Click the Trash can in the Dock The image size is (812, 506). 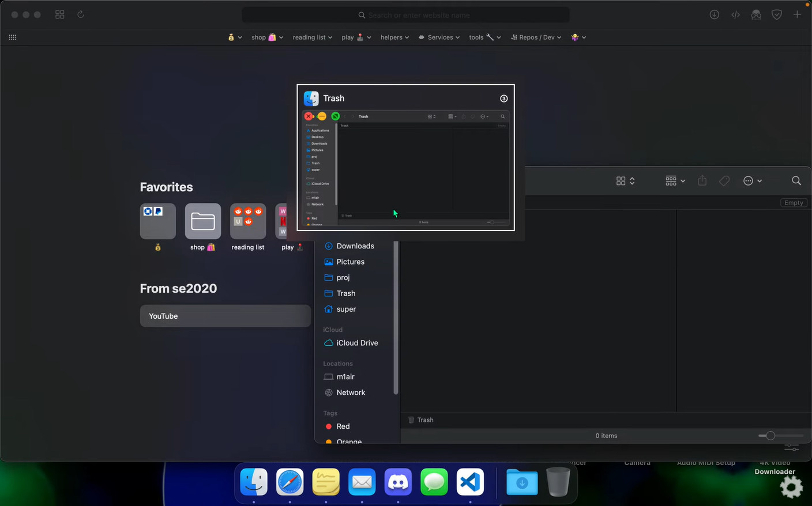point(558,482)
